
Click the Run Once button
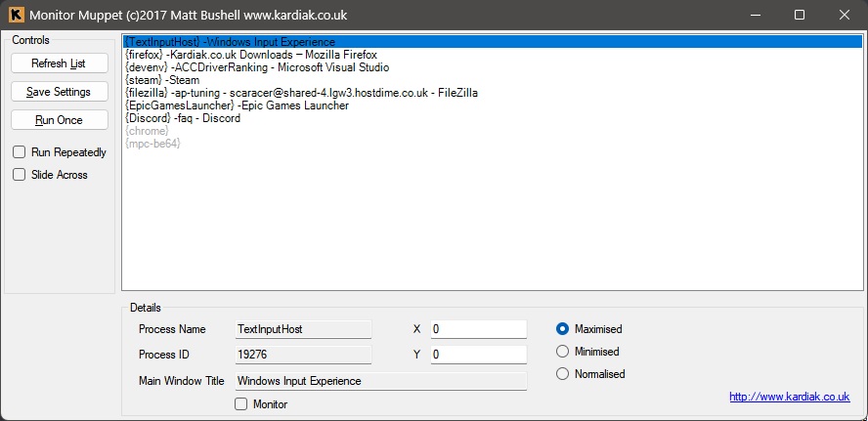click(60, 120)
